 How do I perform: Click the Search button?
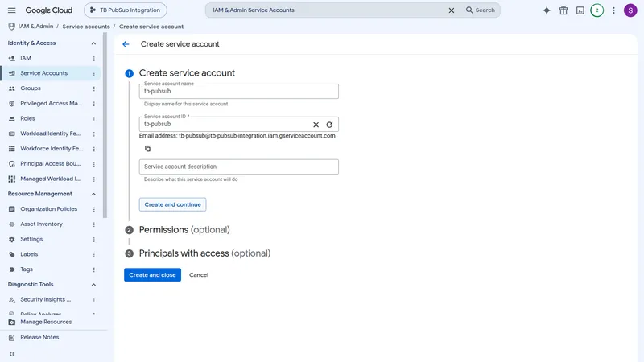(x=480, y=10)
